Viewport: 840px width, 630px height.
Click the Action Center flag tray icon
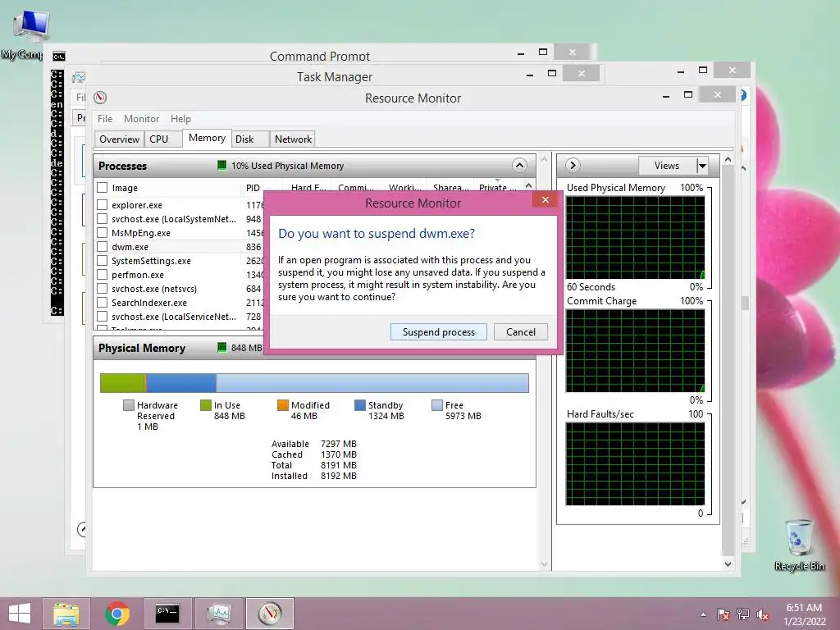[x=723, y=614]
